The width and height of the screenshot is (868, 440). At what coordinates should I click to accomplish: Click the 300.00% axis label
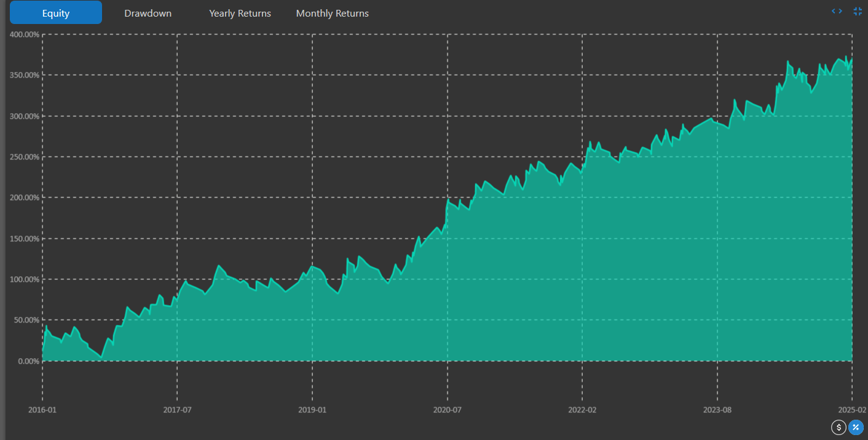click(x=25, y=116)
